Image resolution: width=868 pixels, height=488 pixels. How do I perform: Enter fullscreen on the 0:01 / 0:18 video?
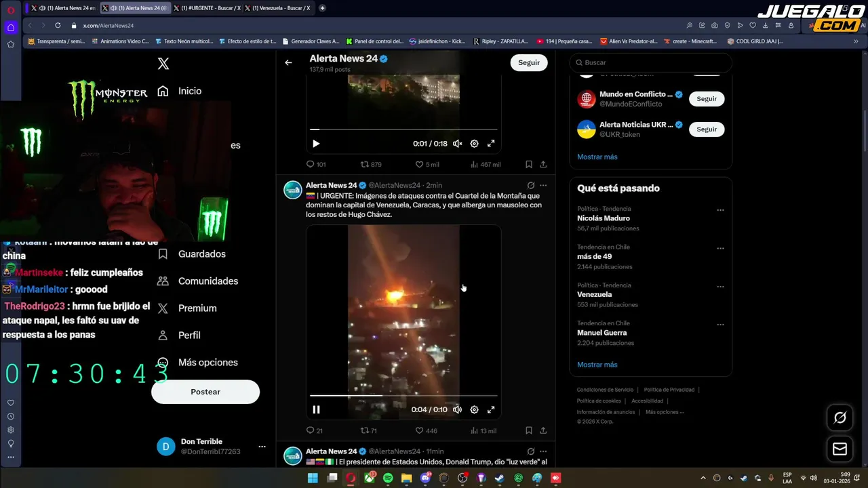pyautogui.click(x=491, y=144)
